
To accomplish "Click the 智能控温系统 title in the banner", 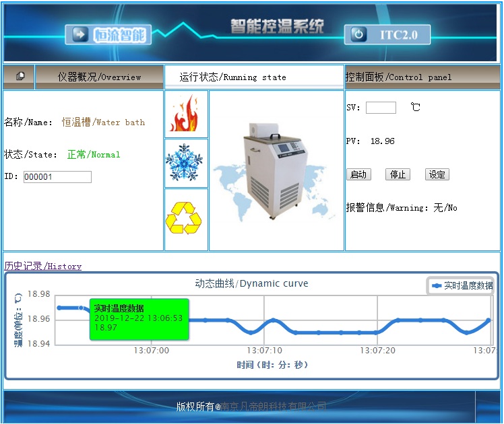I will point(277,26).
